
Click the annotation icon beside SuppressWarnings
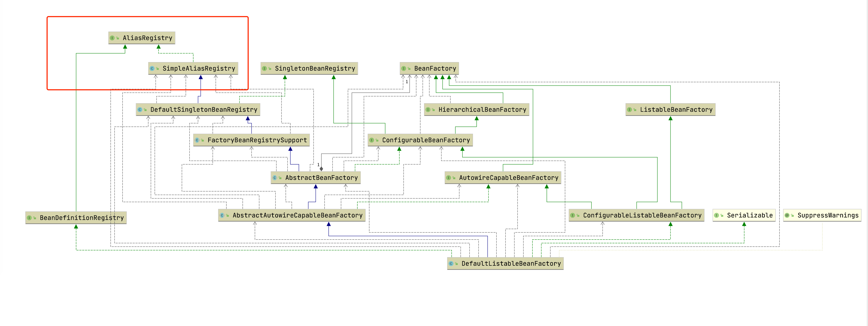pos(787,216)
